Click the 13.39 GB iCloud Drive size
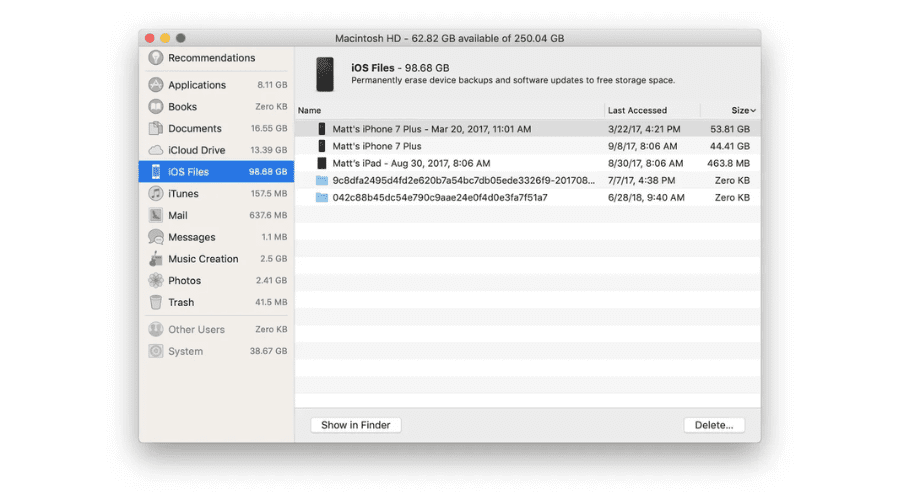The image size is (900, 500). point(269,150)
